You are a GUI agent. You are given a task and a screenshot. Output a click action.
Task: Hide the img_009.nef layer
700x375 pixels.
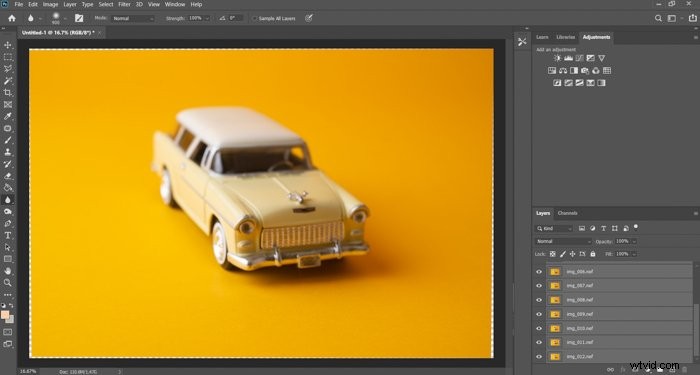click(539, 314)
